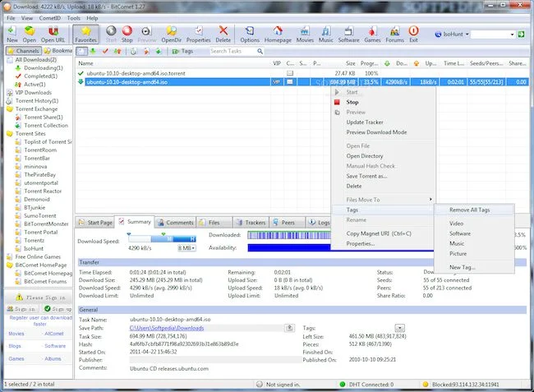Click the Tags filter button

click(x=183, y=51)
